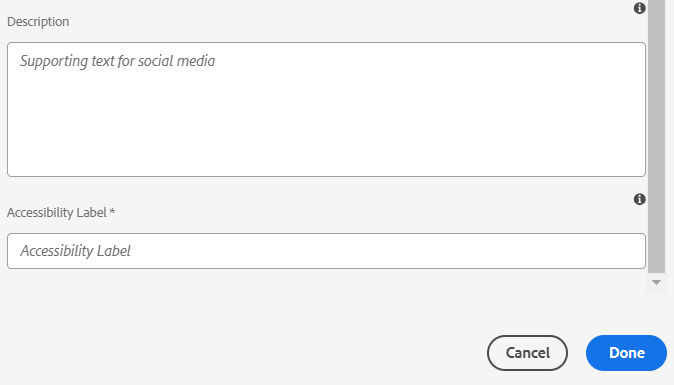
Task: Click the Description field label
Action: [38, 21]
